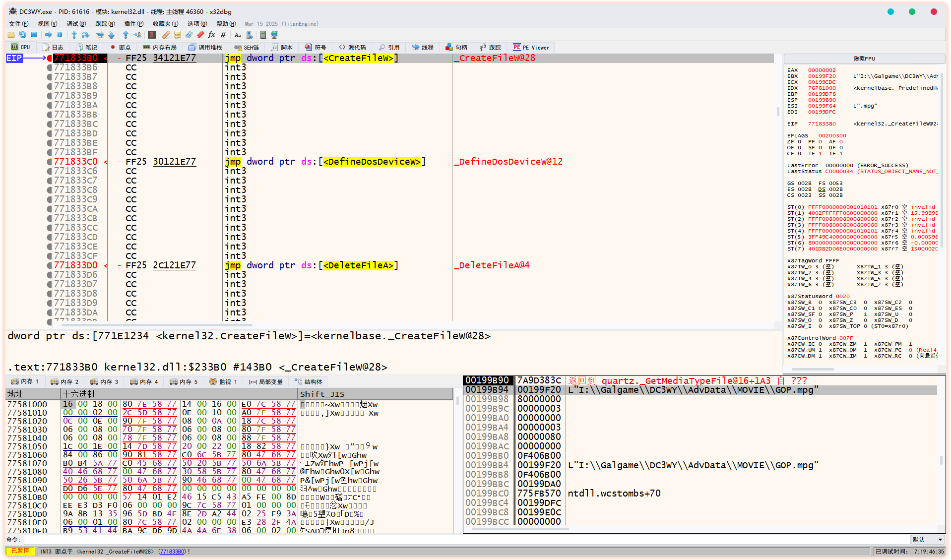Viewport: 951px width, 560px height.
Task: Click the Step Over icon
Action: tap(85, 35)
